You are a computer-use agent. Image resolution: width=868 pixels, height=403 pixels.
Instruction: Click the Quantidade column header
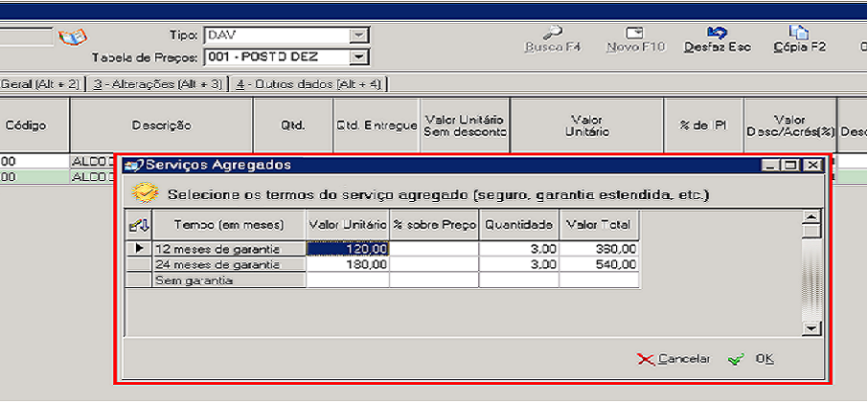pos(519,225)
